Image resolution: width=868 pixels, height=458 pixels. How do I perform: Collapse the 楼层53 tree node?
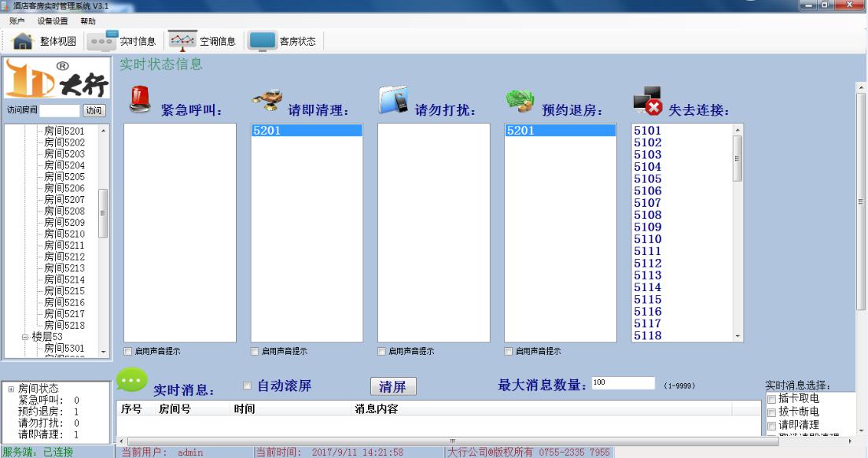pyautogui.click(x=25, y=337)
